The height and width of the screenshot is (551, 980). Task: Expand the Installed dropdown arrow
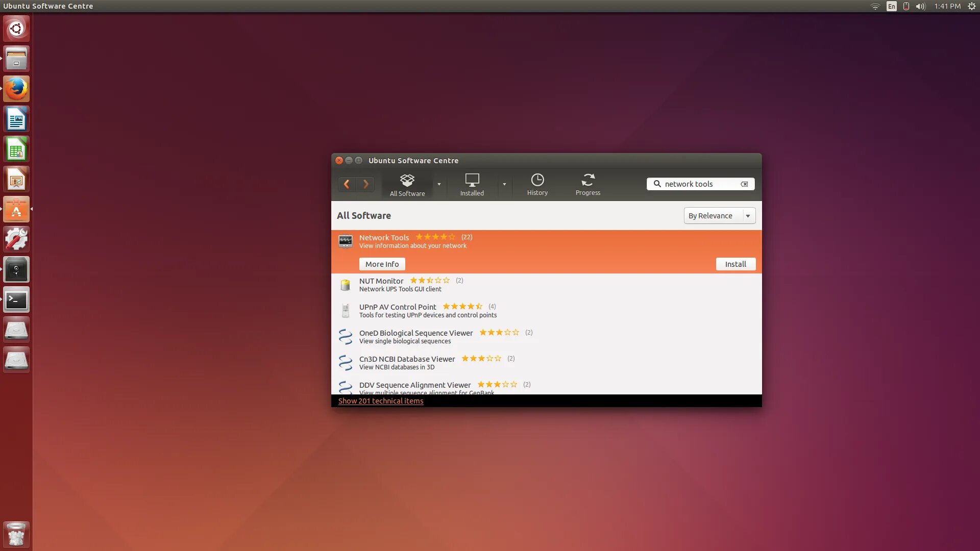click(x=504, y=185)
